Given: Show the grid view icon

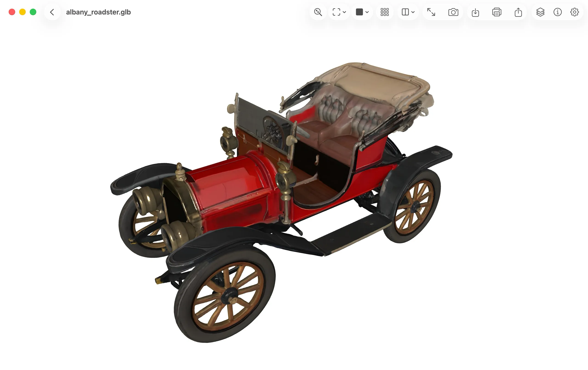Looking at the screenshot, I should click(385, 12).
